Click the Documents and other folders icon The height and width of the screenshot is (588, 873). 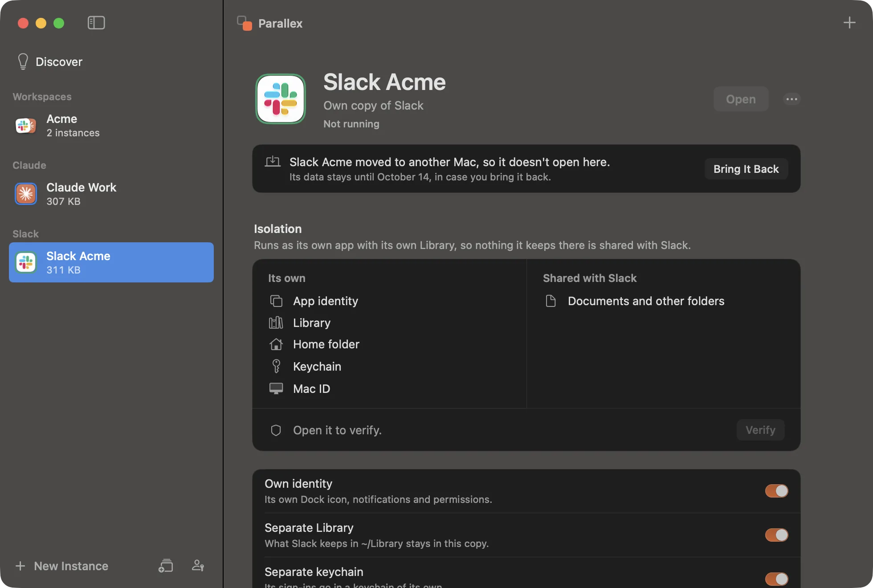[551, 301]
